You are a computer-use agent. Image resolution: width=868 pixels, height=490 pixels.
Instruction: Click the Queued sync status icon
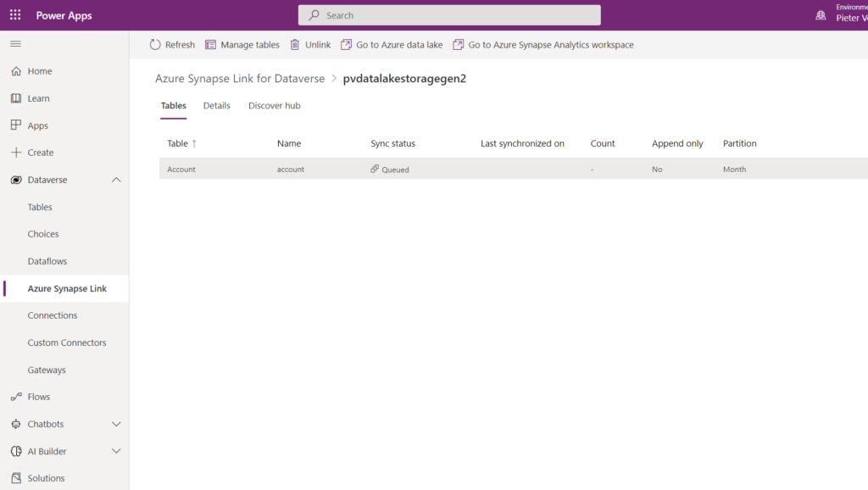[375, 169]
